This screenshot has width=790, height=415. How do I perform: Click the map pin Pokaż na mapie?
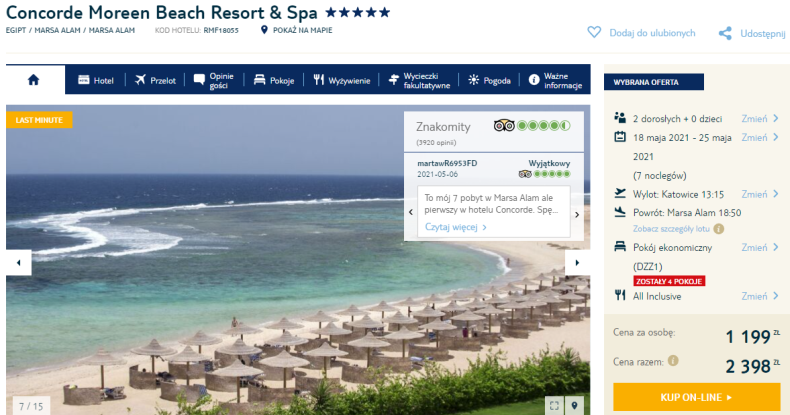pos(264,30)
